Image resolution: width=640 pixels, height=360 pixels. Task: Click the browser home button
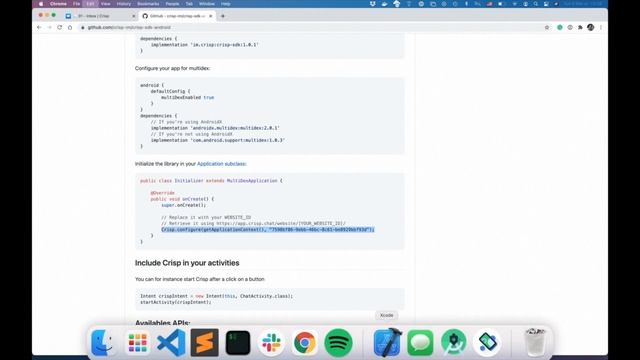70,27
